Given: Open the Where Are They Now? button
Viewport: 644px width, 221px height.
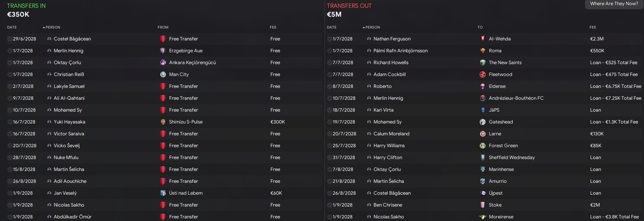Looking at the screenshot, I should click(614, 4).
